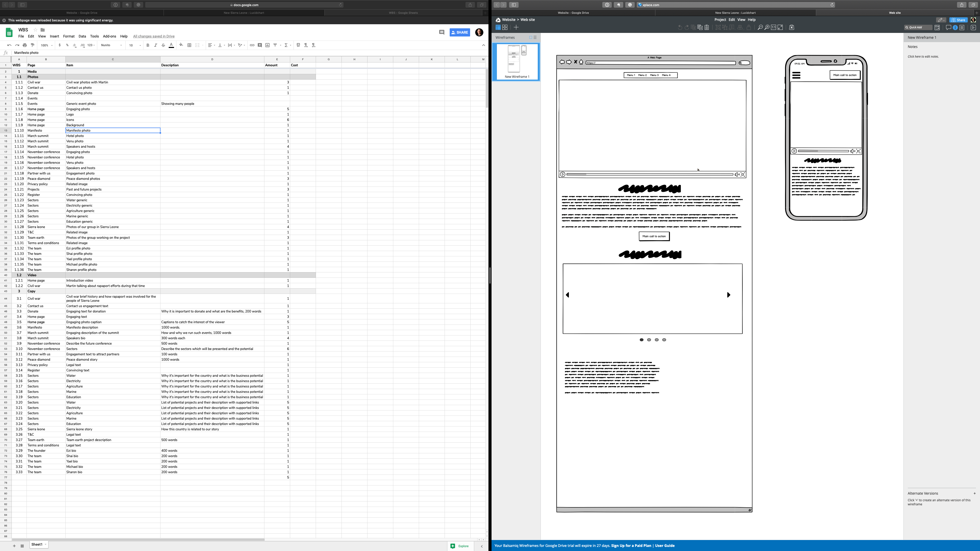The image size is (980, 551).
Task: Select the paint format tool
Action: (x=32, y=45)
